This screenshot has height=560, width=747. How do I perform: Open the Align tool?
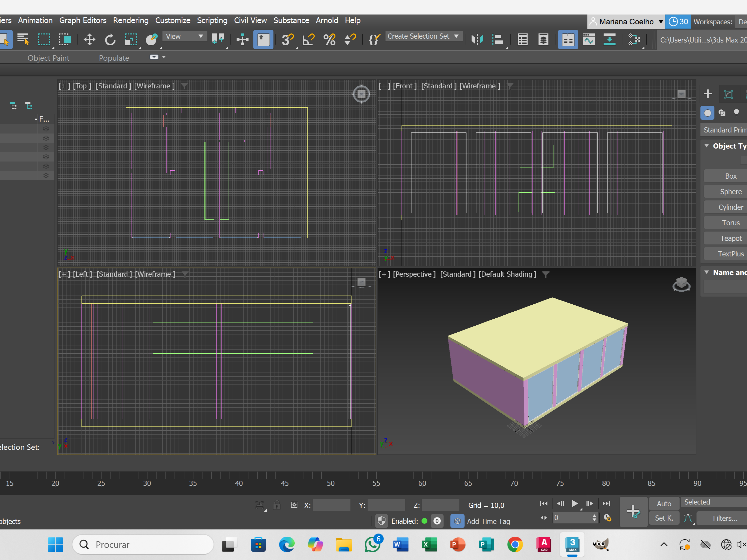point(497,40)
